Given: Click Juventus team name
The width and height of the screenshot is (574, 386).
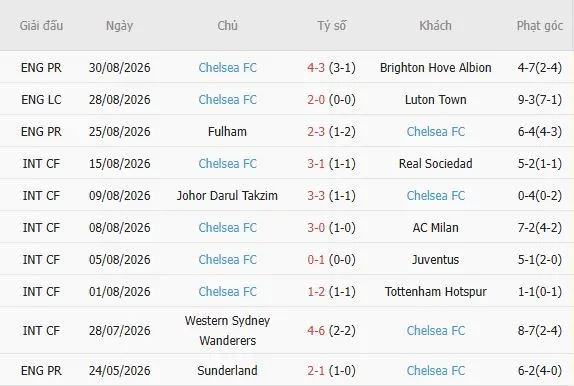Looking at the screenshot, I should coord(435,259).
